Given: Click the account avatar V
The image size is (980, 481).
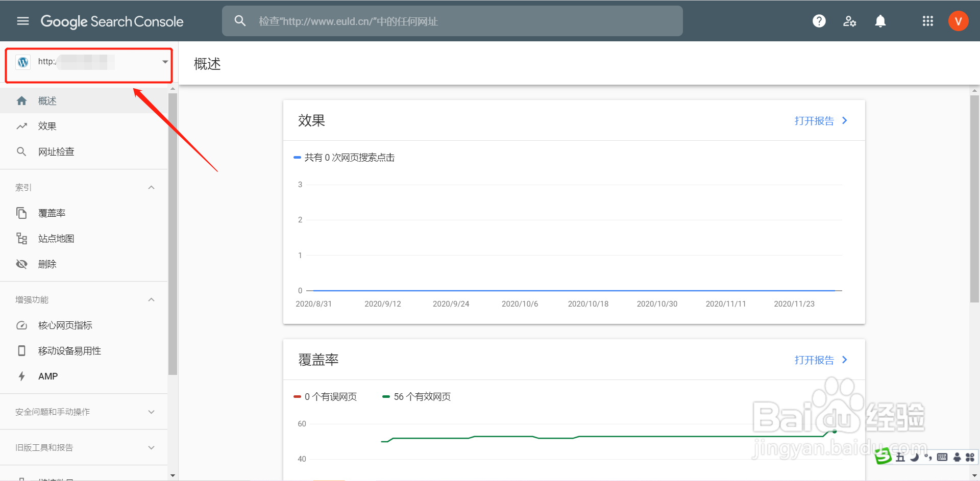Looking at the screenshot, I should [x=958, y=21].
